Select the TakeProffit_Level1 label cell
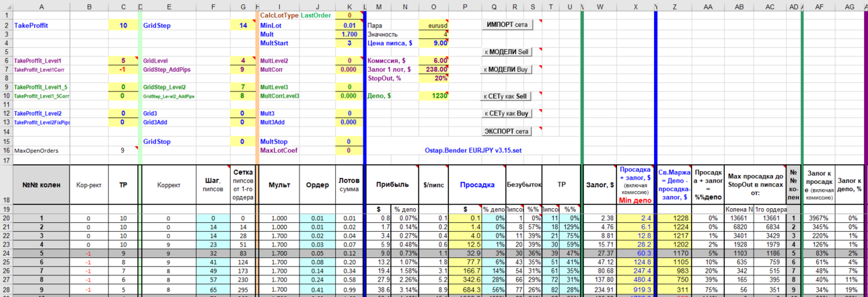 click(x=42, y=60)
